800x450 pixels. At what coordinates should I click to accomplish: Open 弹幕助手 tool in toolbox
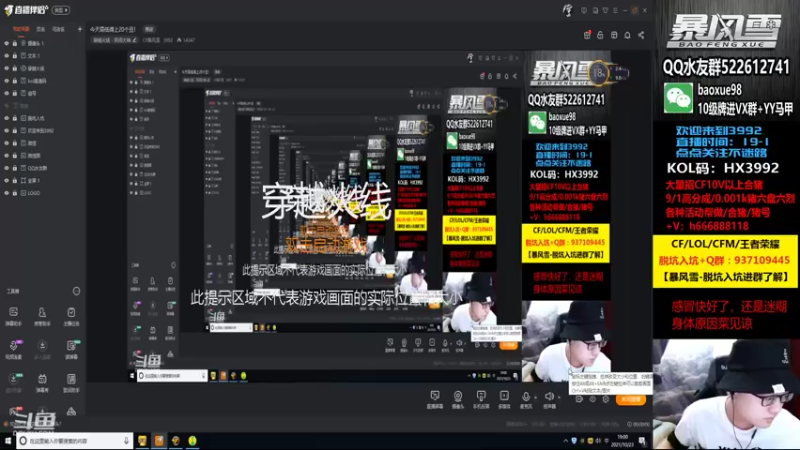tap(13, 316)
